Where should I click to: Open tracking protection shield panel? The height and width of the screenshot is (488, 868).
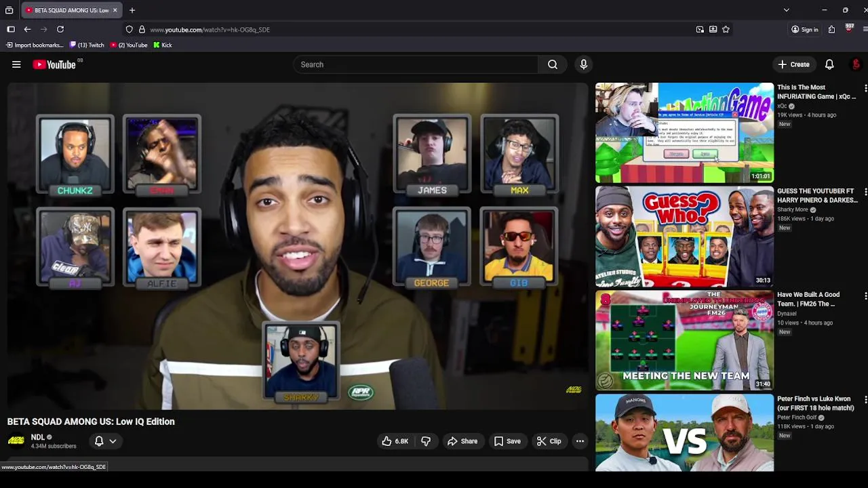click(129, 29)
